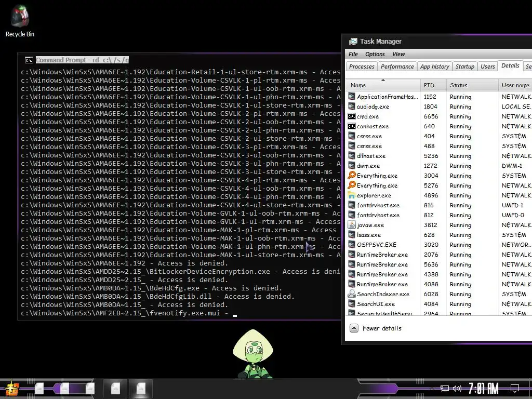Select the cmd.exe process icon
The image size is (532, 399).
pyautogui.click(x=352, y=116)
